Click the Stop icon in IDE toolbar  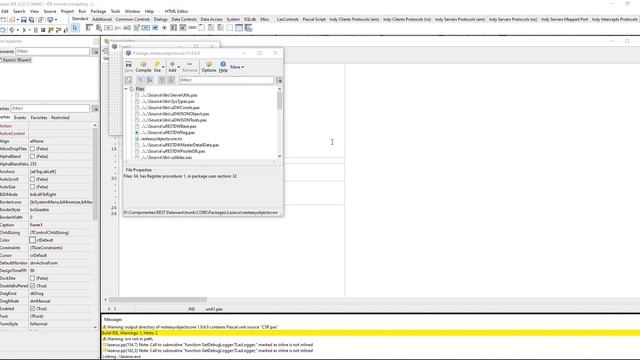click(43, 30)
